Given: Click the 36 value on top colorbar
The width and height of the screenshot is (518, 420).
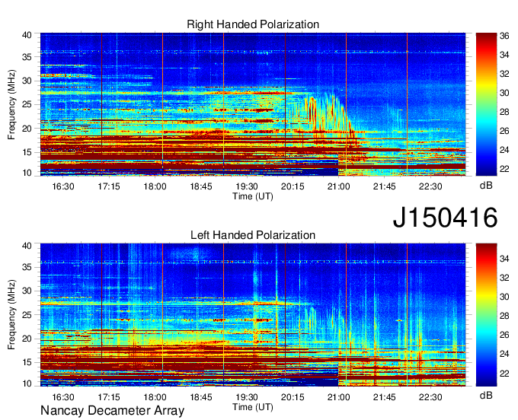Looking at the screenshot, I should pyautogui.click(x=504, y=36).
